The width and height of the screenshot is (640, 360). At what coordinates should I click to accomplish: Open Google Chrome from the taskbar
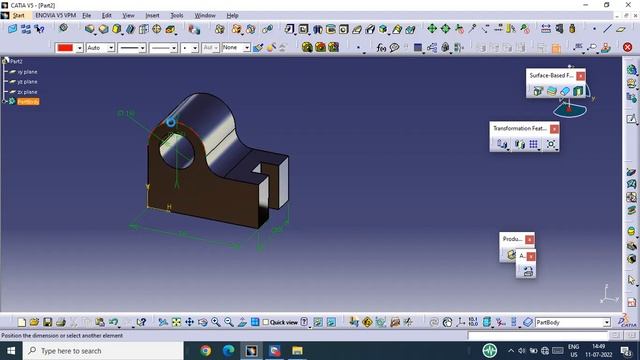click(x=205, y=351)
